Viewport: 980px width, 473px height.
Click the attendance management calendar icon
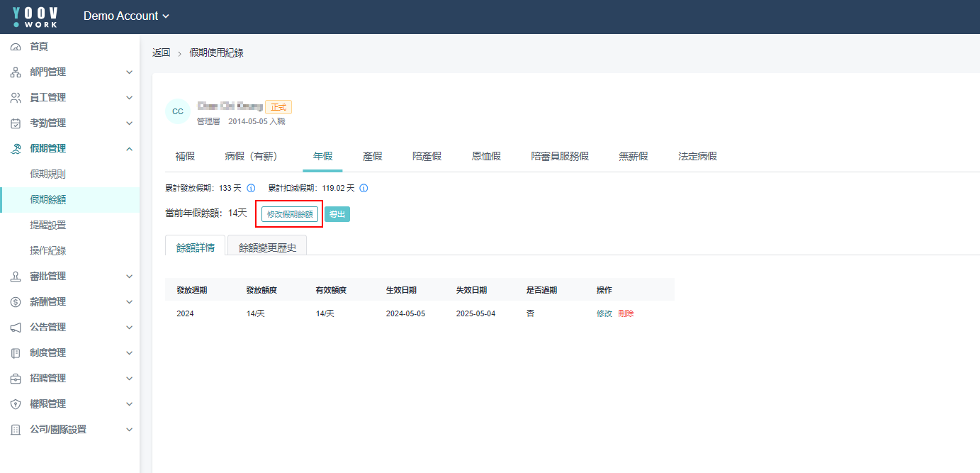[x=16, y=123]
